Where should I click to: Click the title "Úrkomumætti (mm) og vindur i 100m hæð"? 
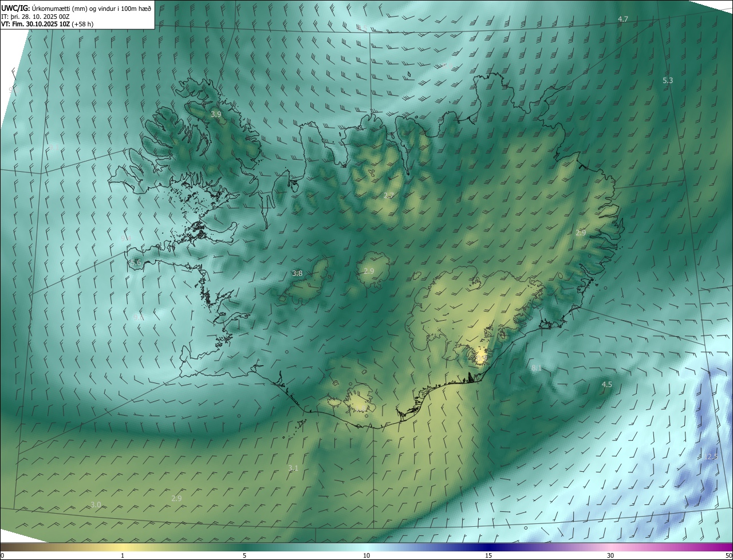point(92,7)
